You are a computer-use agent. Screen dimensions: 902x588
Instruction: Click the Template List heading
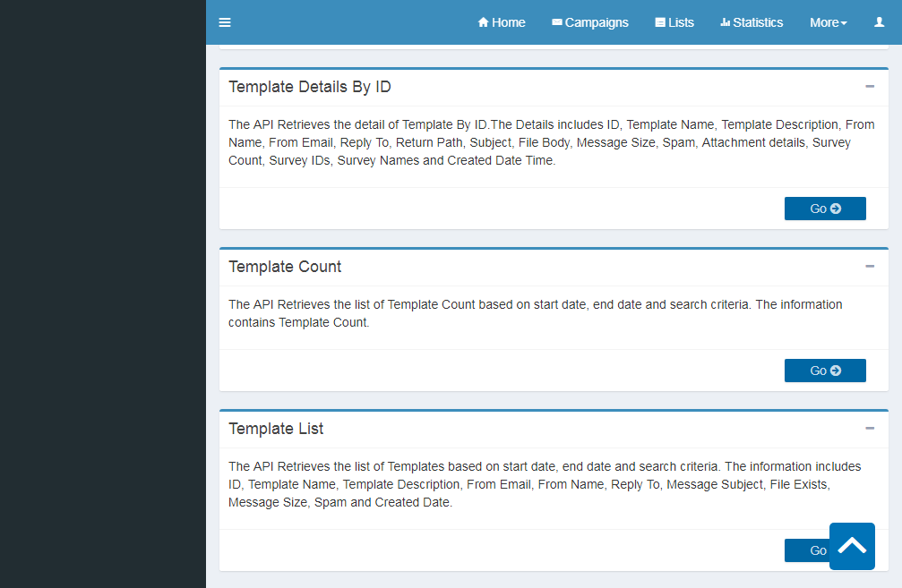(x=276, y=429)
